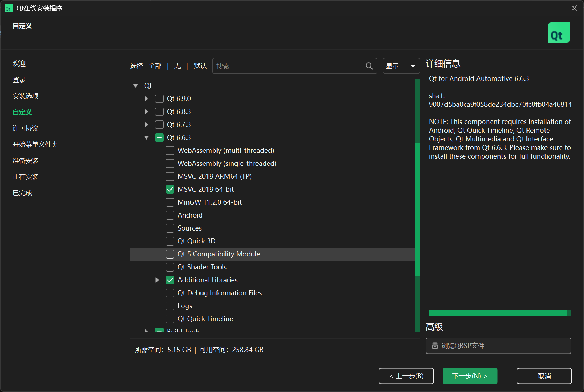This screenshot has height=392, width=584.
Task: Click the 高级 heading
Action: 434,327
